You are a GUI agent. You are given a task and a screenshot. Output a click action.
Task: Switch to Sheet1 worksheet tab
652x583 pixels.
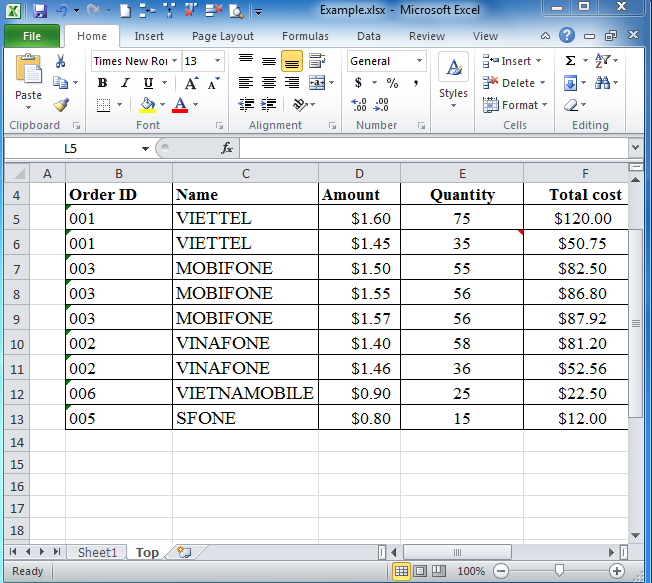[97, 552]
